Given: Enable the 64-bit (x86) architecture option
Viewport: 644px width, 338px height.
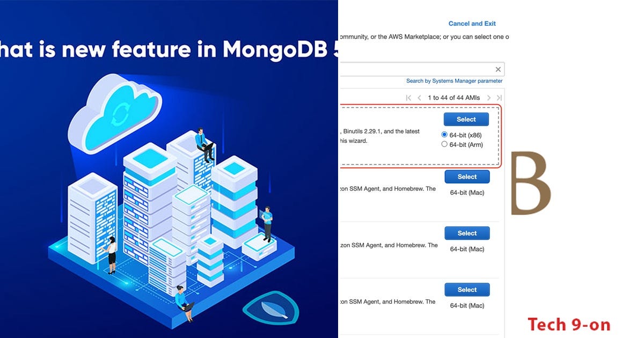Looking at the screenshot, I should (x=444, y=135).
